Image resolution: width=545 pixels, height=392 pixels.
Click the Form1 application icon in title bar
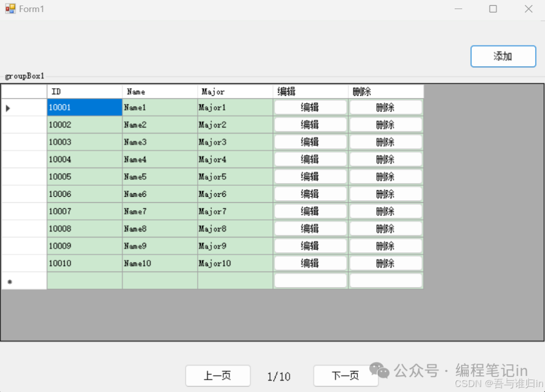point(10,9)
